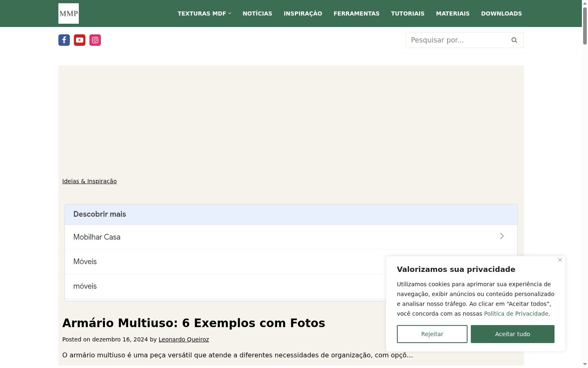Open the YouTube social icon
This screenshot has width=588, height=368.
pos(80,40)
